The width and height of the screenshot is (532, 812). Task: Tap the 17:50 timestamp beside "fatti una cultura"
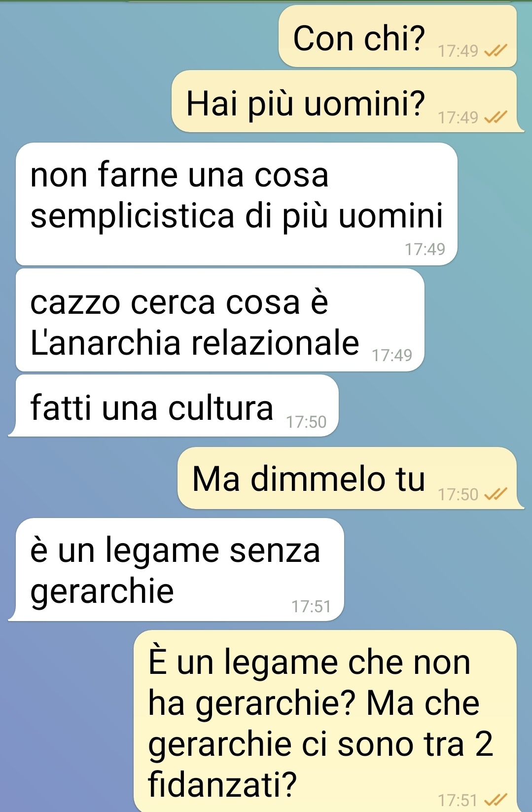click(x=307, y=422)
